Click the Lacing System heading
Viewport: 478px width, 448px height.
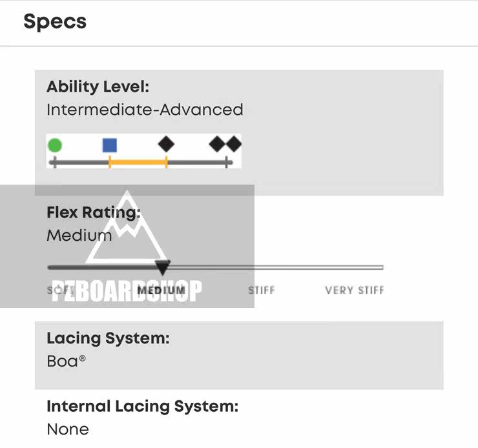click(x=108, y=338)
